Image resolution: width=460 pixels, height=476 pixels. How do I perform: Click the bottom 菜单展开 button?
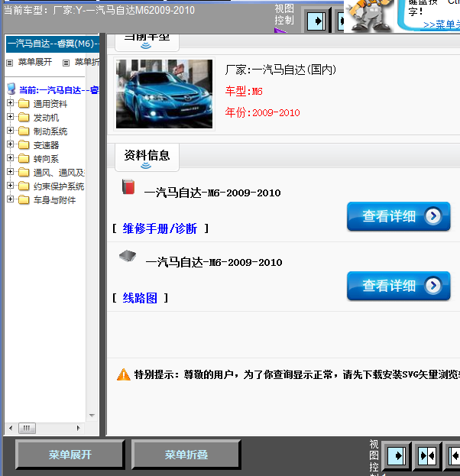[x=70, y=455]
